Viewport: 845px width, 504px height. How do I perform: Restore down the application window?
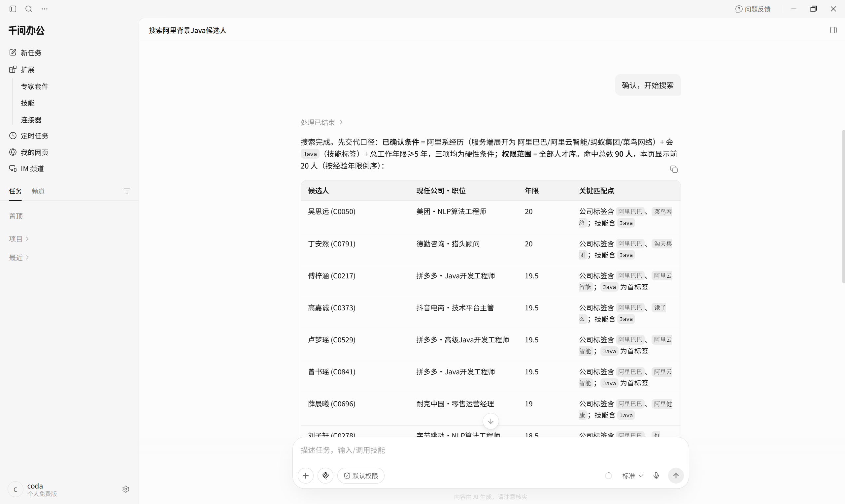813,9
